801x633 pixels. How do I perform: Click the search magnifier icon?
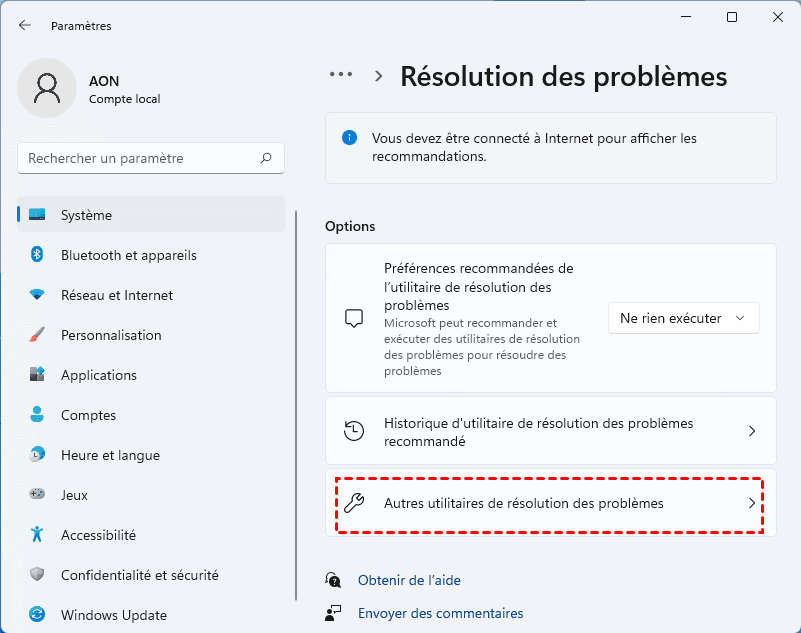pyautogui.click(x=266, y=158)
